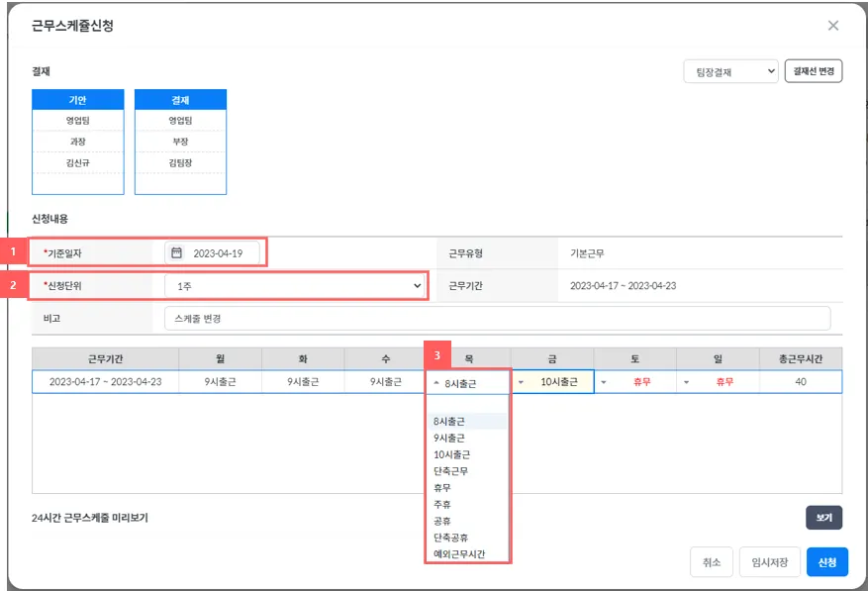
Task: Select 단축공휴 from the dropdown list
Action: [x=468, y=538]
